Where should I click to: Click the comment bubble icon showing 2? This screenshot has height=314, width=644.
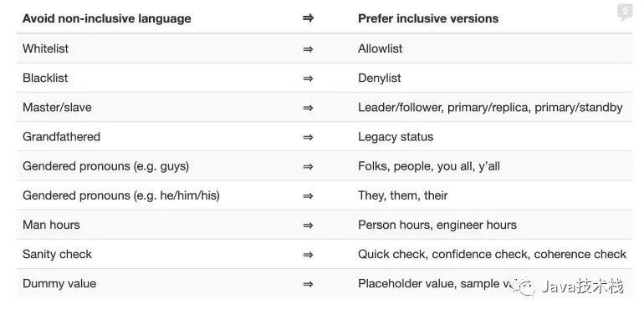[625, 13]
